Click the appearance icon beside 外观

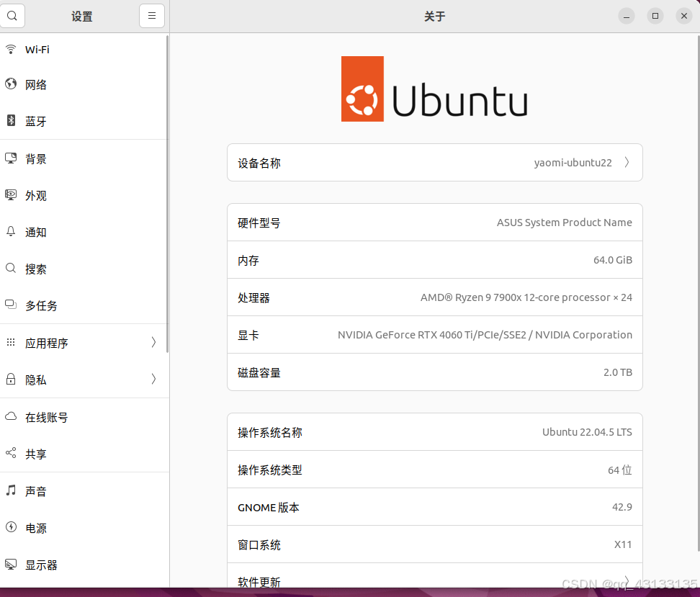click(11, 194)
